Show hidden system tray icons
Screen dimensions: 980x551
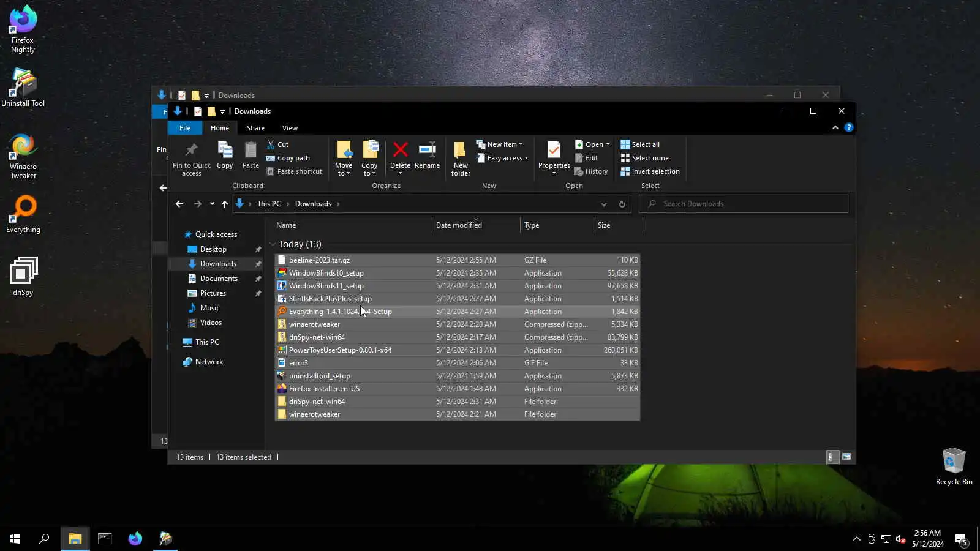pyautogui.click(x=856, y=539)
